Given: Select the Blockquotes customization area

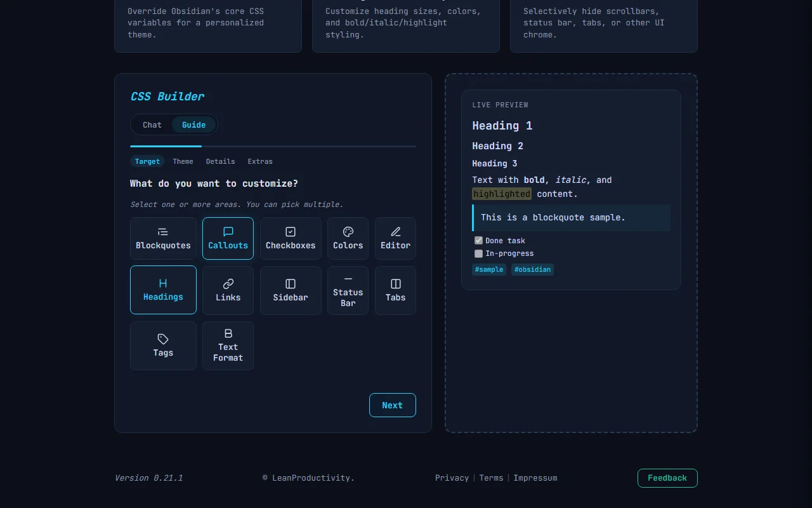Looking at the screenshot, I should pos(163,238).
